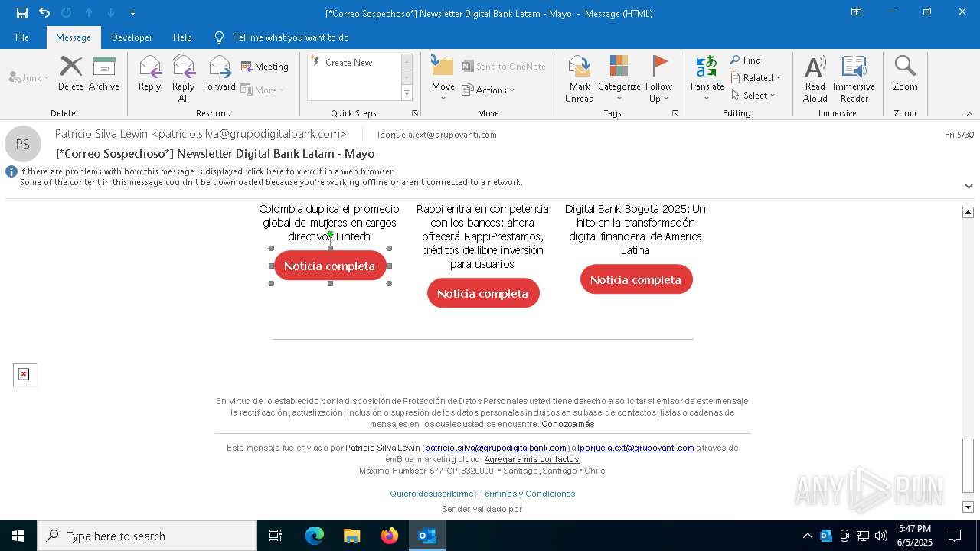Expand the More respond options

tap(263, 90)
